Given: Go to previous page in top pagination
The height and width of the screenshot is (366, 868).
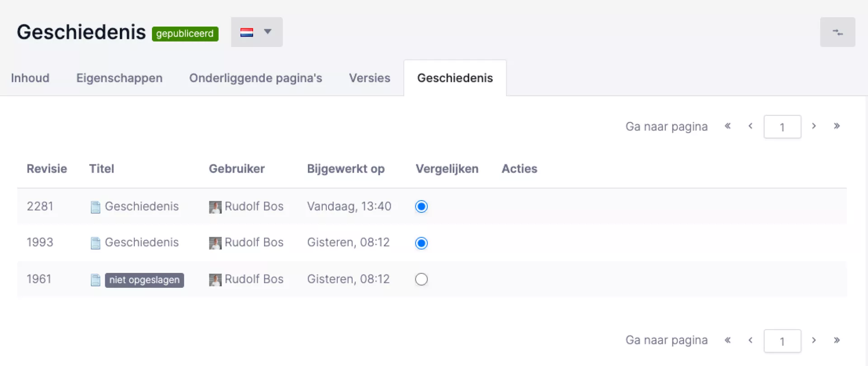Looking at the screenshot, I should pyautogui.click(x=750, y=126).
